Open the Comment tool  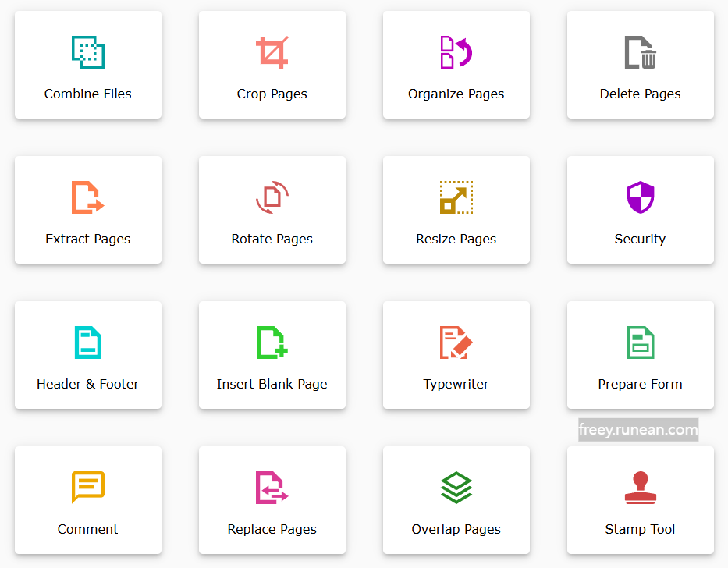87,487
